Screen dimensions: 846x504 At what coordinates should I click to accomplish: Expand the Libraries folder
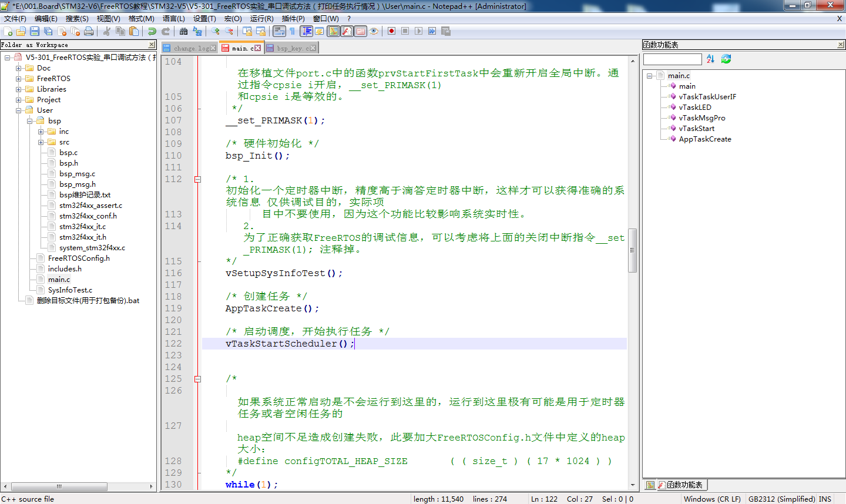(19, 89)
